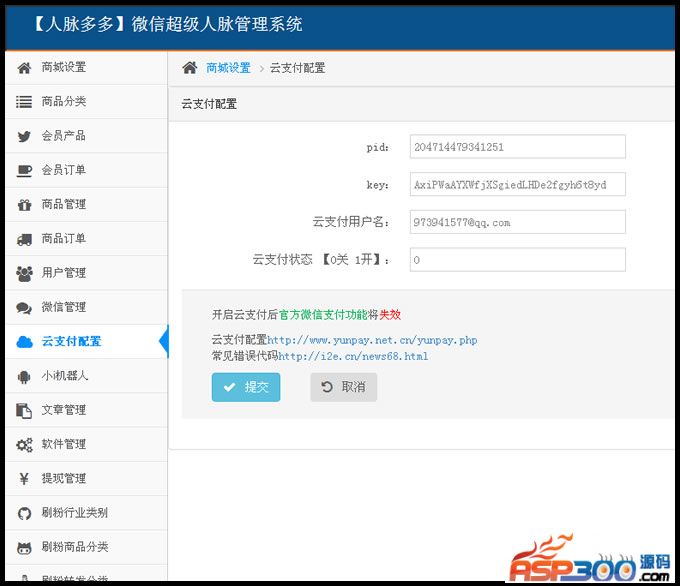Viewport: 680px width, 586px height.
Task: Click the green text 官方微信支付功能
Action: click(323, 315)
